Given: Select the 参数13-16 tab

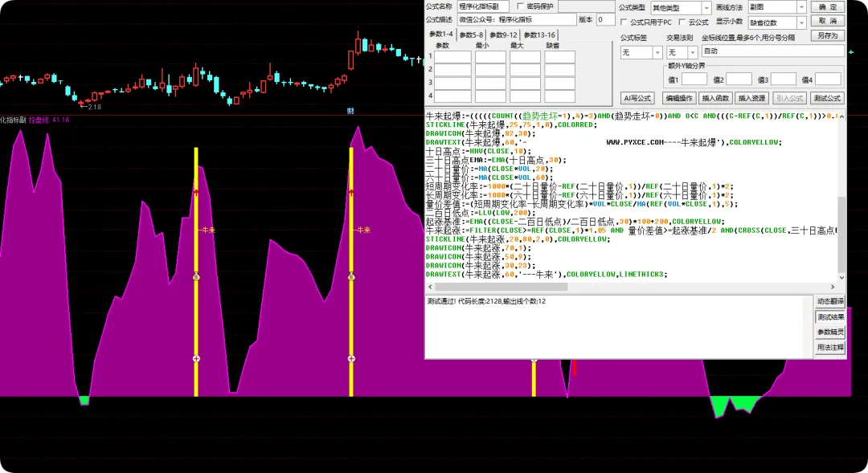Looking at the screenshot, I should (x=539, y=35).
